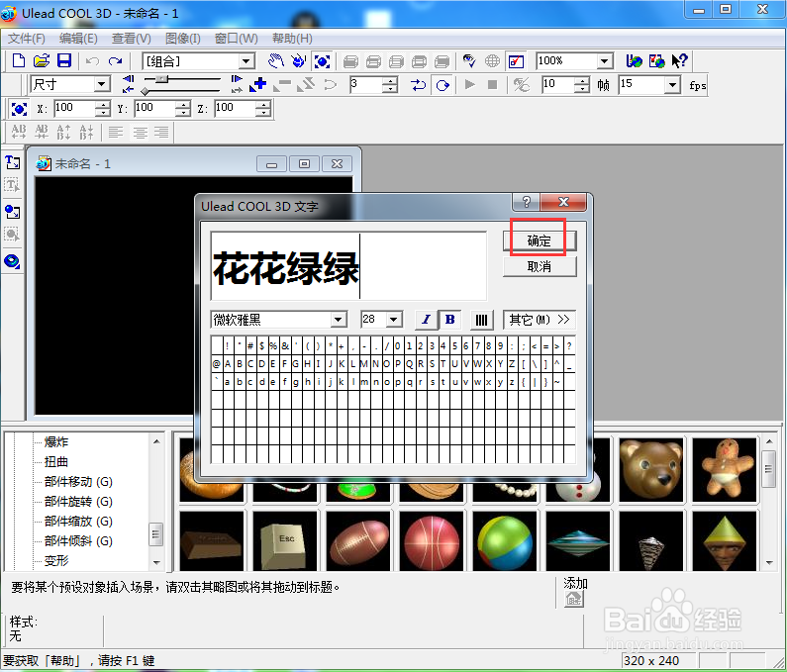Open the 尺寸 property dropdown
The height and width of the screenshot is (672, 787).
pyautogui.click(x=101, y=84)
